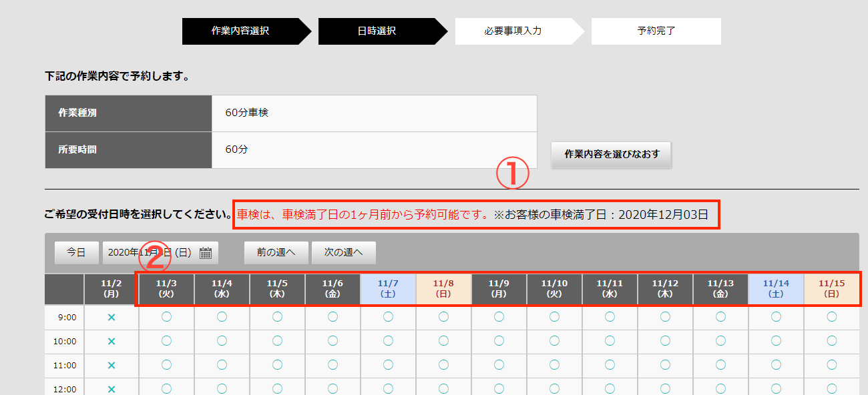Click the 所要時間 label cell
The image size is (868, 395).
pyautogui.click(x=128, y=149)
